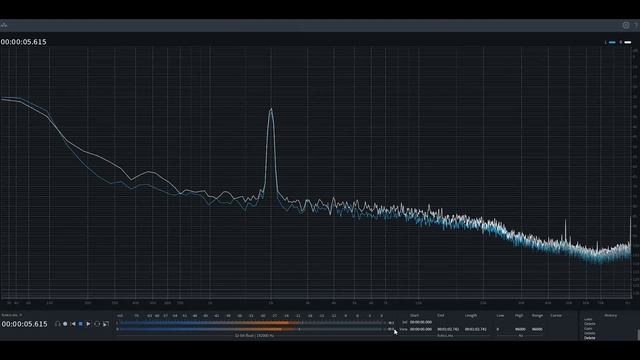The image size is (640, 360).
Task: Click the record button in transport
Action: pos(65,324)
